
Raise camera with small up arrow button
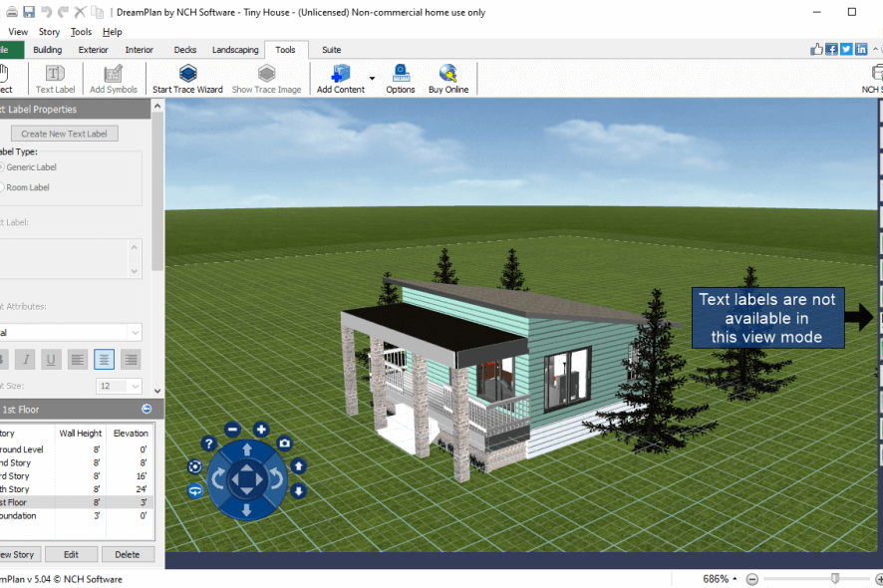[x=298, y=466]
